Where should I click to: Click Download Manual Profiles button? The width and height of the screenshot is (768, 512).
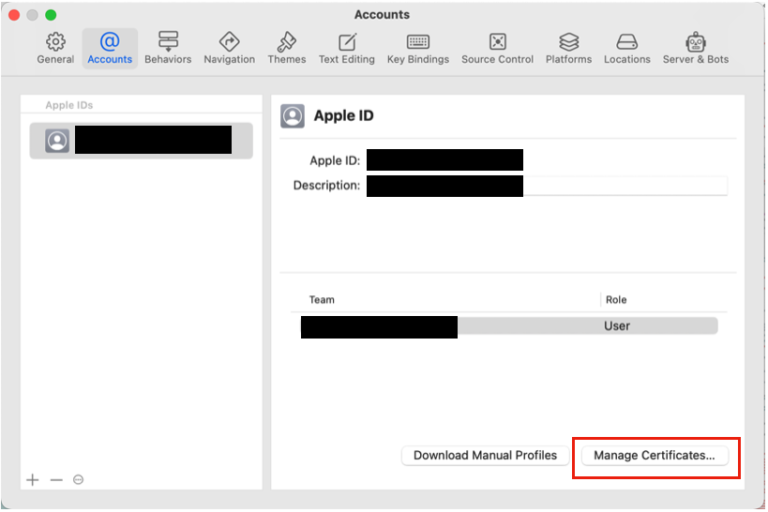pyautogui.click(x=485, y=455)
